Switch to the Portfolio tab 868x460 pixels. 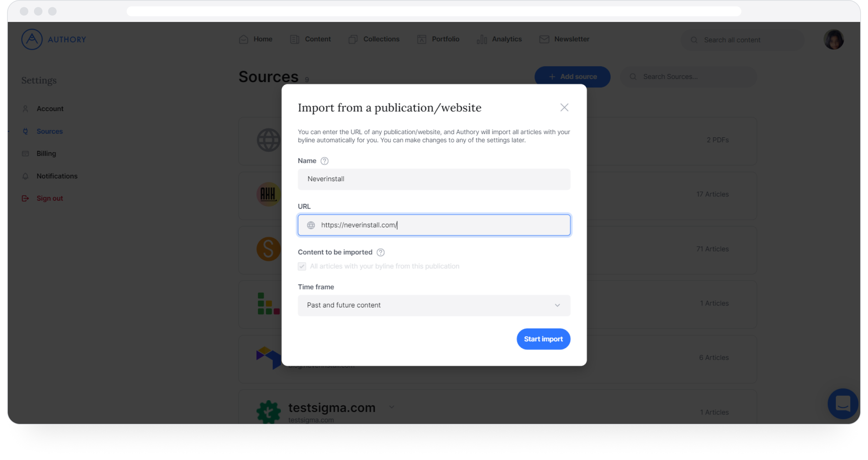coord(438,39)
